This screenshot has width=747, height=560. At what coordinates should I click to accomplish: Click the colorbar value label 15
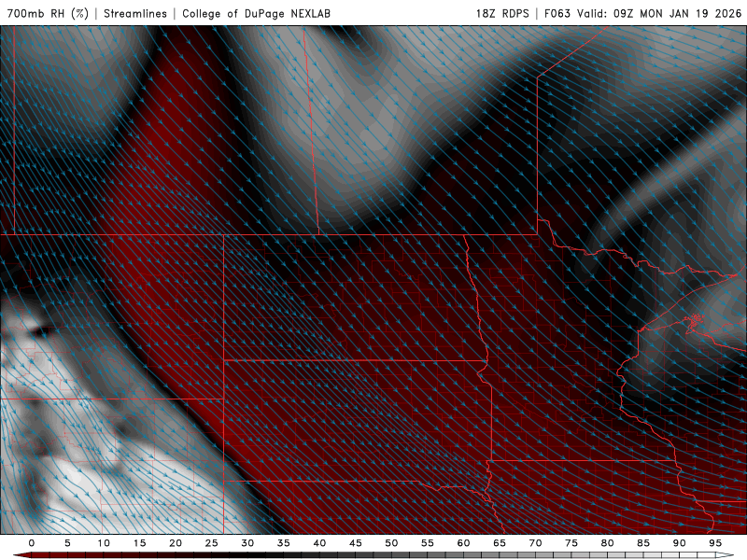coord(139,543)
